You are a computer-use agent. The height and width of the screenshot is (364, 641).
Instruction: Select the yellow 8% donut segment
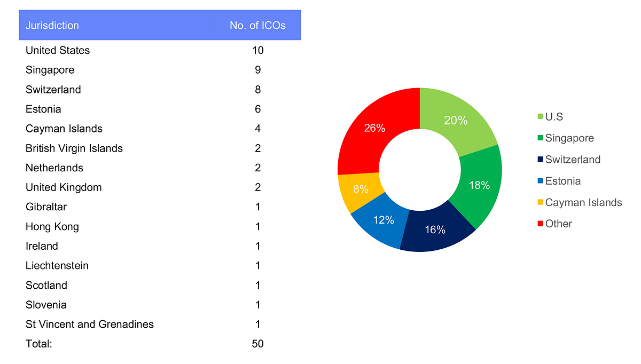pyautogui.click(x=358, y=189)
